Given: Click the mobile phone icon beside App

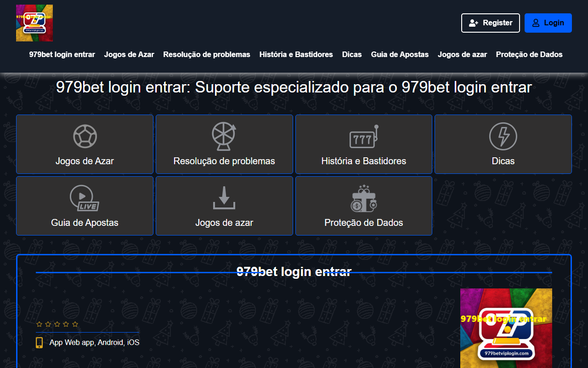Looking at the screenshot, I should (40, 343).
